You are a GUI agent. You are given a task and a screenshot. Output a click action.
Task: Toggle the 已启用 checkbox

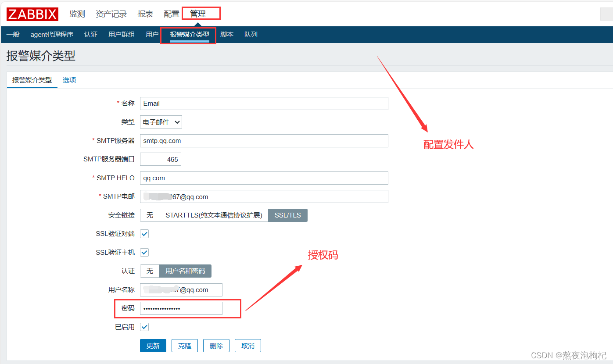144,327
